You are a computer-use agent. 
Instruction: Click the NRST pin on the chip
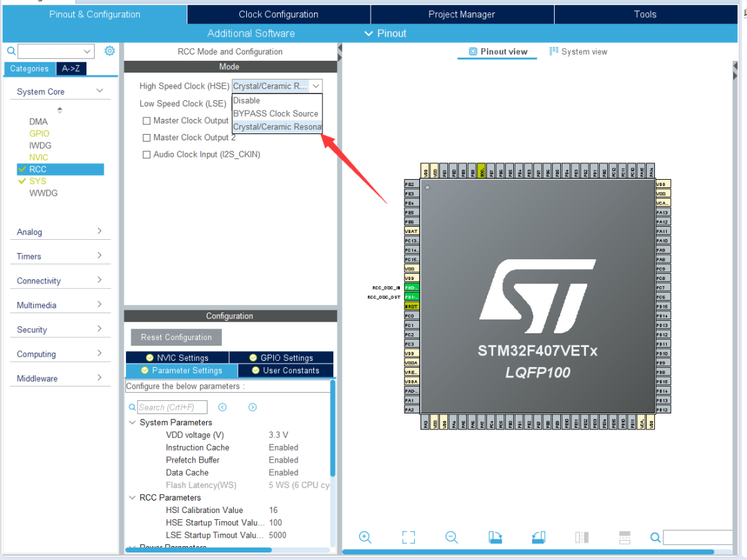411,306
